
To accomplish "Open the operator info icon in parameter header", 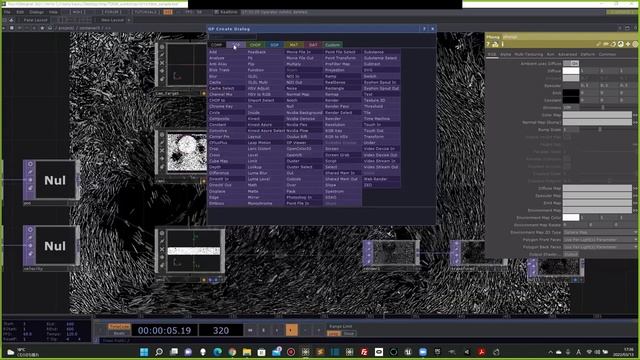I will [x=502, y=44].
